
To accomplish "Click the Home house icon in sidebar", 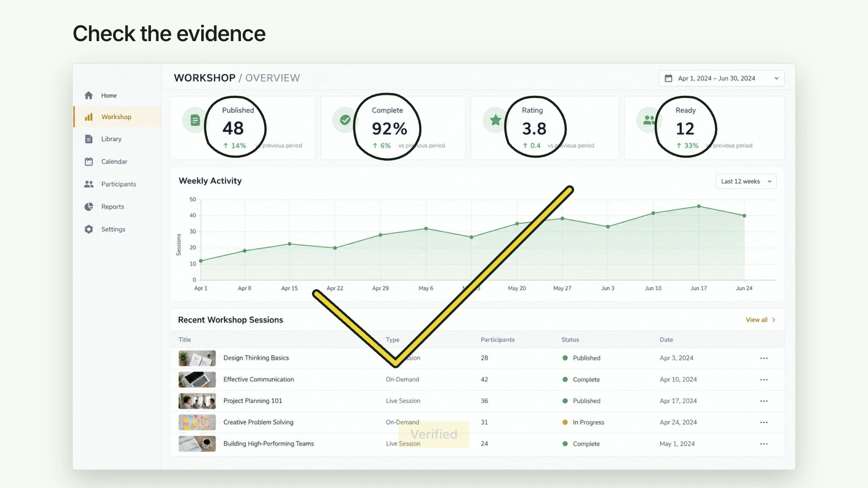I will (89, 95).
